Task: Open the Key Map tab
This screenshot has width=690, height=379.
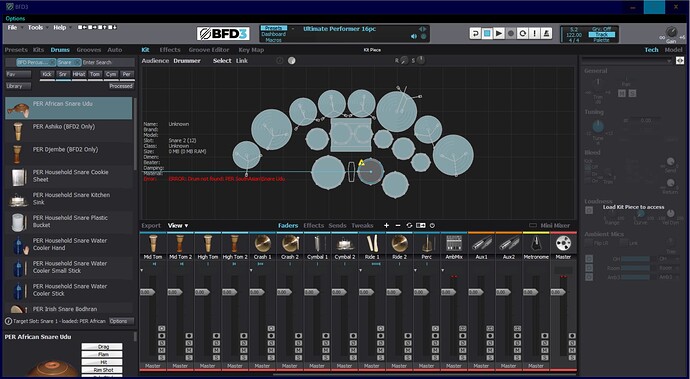Action: 251,50
